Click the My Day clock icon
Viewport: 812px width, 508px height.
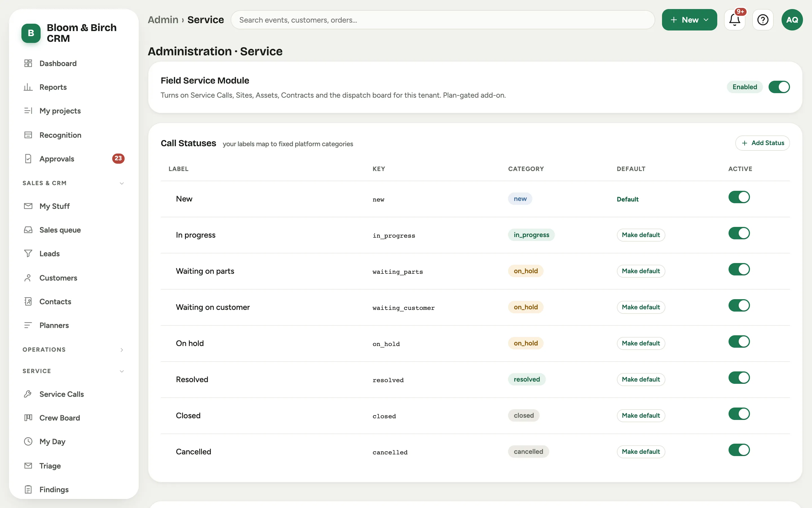[x=28, y=441]
